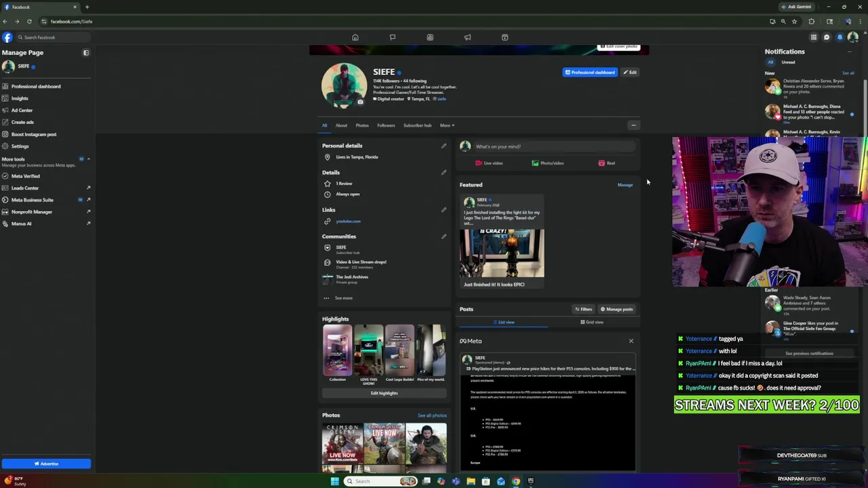Open the featured Lego Barad-dur post thumbnail
Screen dimensions: 868x488
point(502,253)
